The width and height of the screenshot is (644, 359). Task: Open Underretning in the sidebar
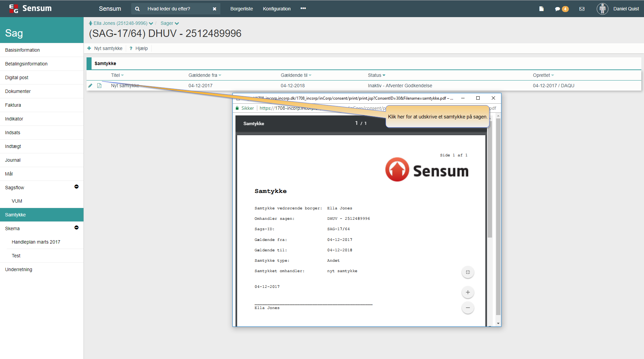click(42, 269)
